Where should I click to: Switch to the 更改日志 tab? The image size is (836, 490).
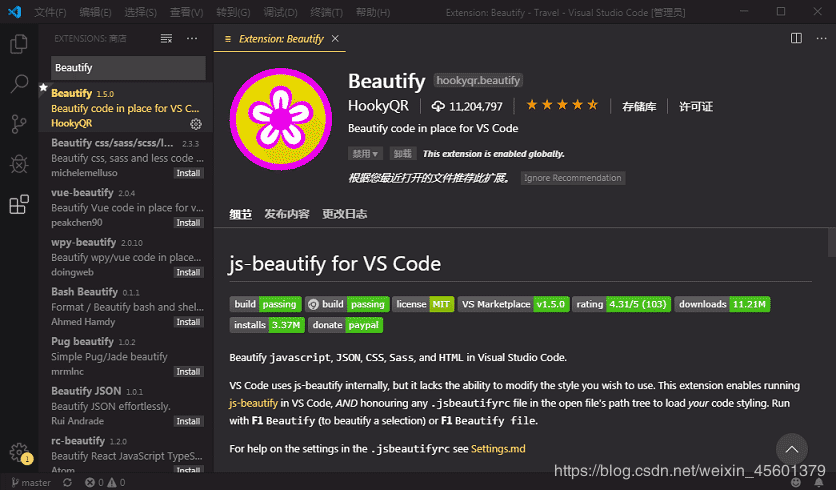[344, 214]
